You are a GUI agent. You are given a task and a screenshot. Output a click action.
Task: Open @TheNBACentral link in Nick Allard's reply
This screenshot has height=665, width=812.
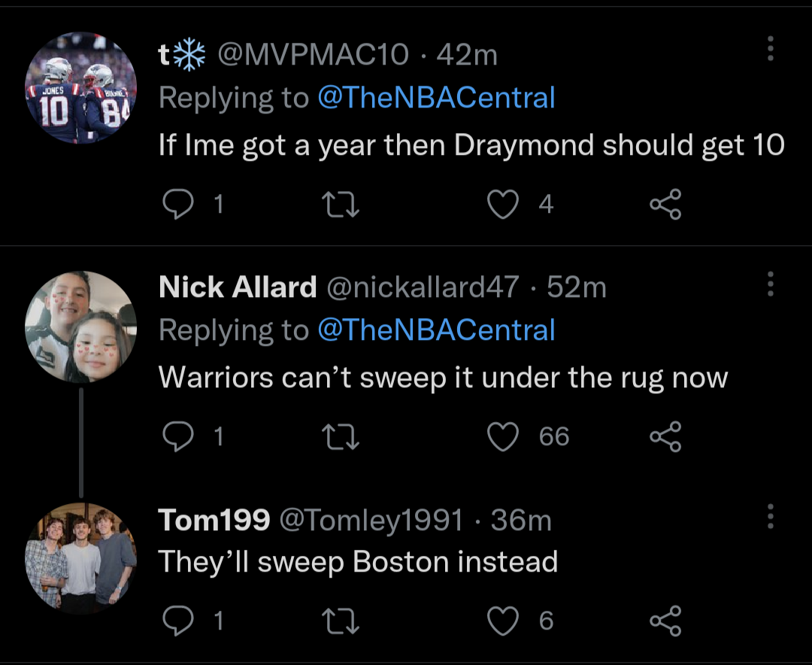(x=436, y=330)
